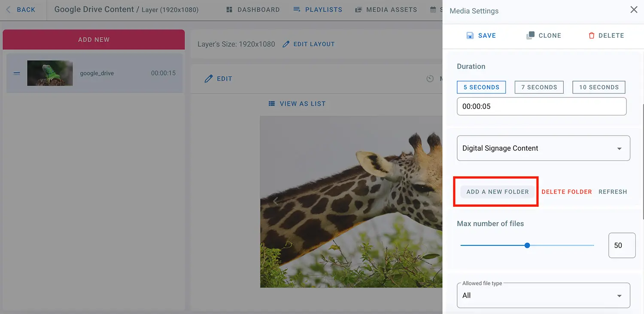Viewport: 644px width, 314px height.
Task: Open the Dashboard tab
Action: click(253, 9)
